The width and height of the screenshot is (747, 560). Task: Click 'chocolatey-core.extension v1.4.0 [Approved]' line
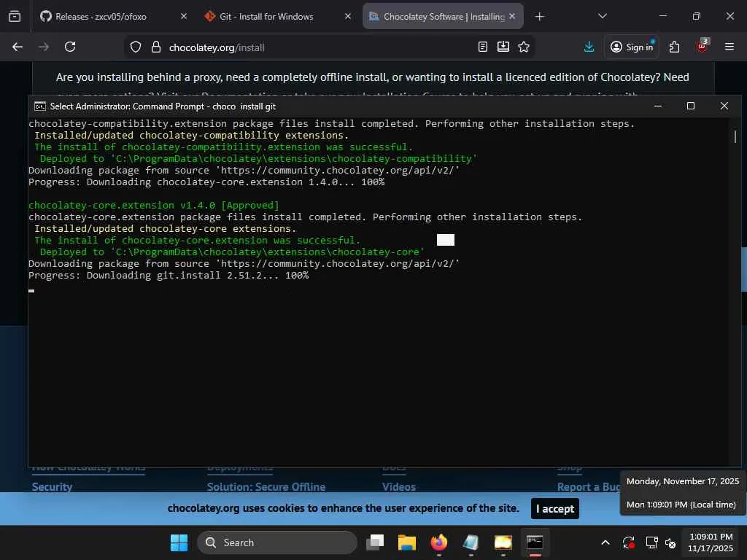coord(153,205)
